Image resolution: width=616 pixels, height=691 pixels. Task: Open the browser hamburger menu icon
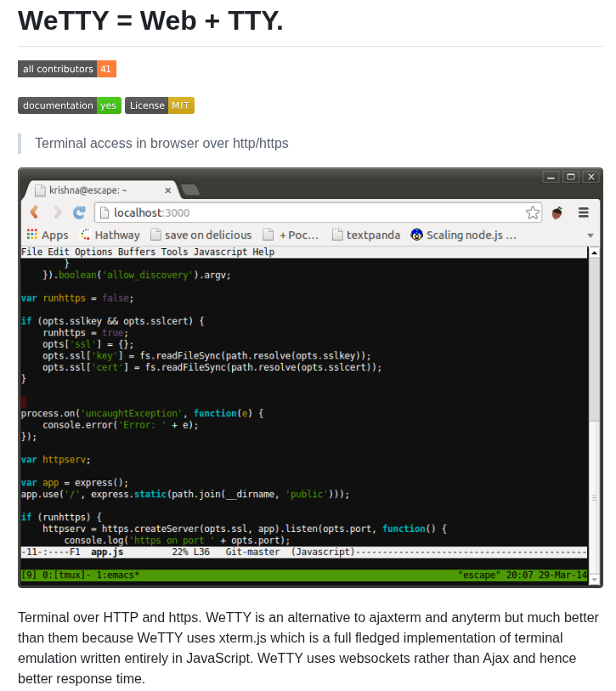(x=584, y=212)
